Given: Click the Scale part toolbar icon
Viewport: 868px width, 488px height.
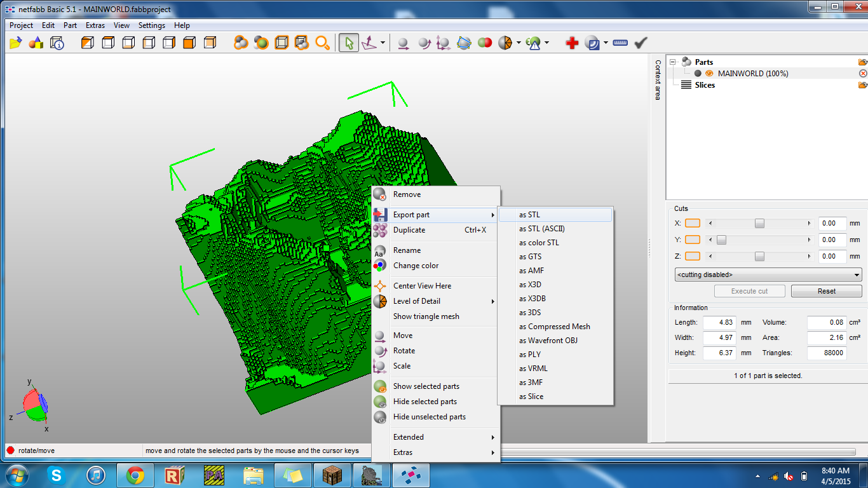Looking at the screenshot, I should point(444,43).
